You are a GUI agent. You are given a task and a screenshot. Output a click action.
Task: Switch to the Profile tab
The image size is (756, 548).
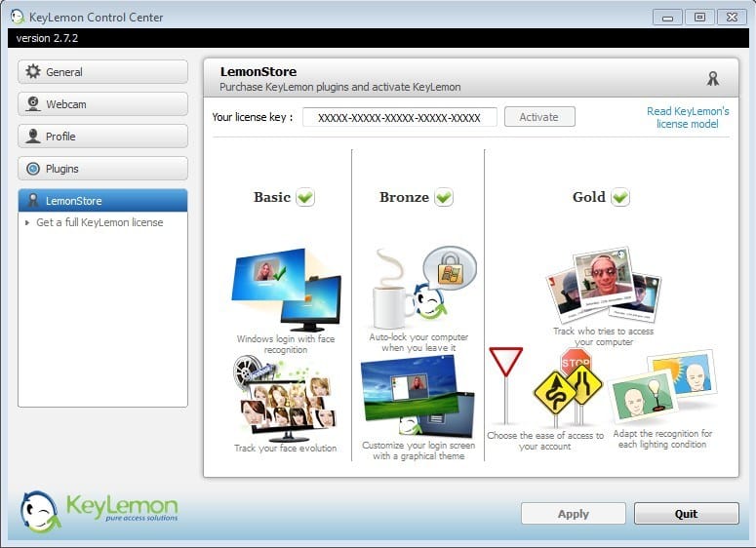[102, 137]
